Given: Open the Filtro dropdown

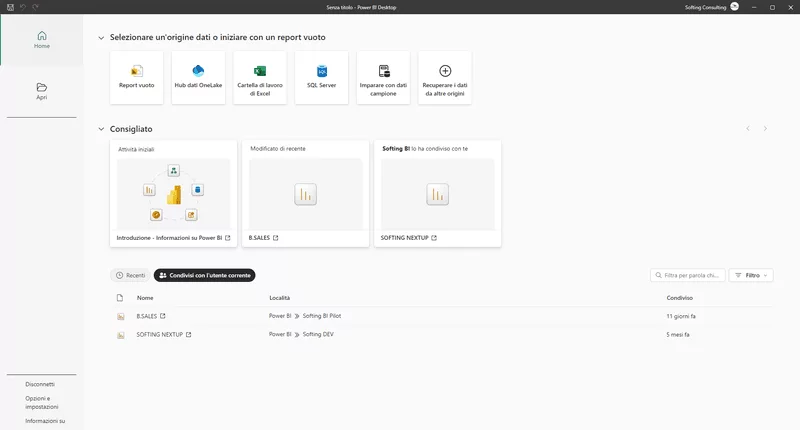Looking at the screenshot, I should point(751,275).
